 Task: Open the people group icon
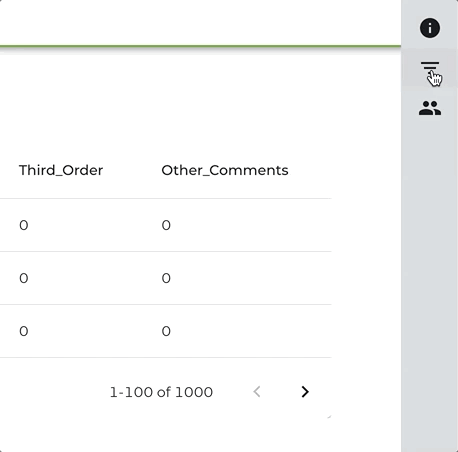430,108
